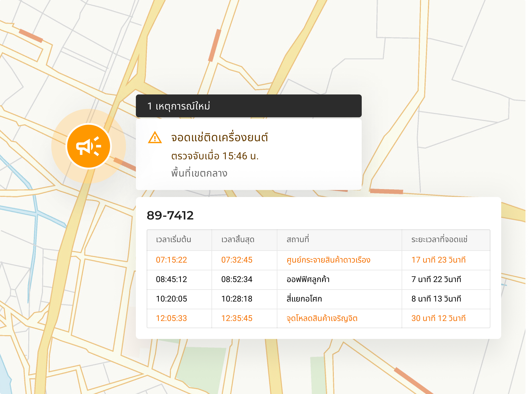The height and width of the screenshot is (394, 532).
Task: Select start time "10:20:05"
Action: coord(171,299)
